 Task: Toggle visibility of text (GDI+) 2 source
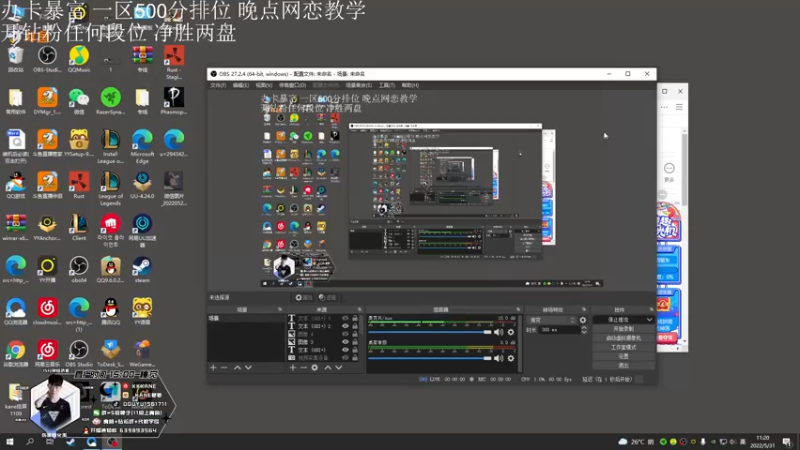click(x=345, y=326)
